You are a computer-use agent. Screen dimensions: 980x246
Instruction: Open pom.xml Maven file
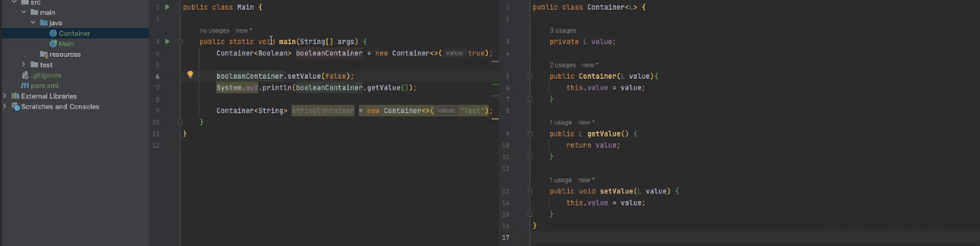coord(44,86)
